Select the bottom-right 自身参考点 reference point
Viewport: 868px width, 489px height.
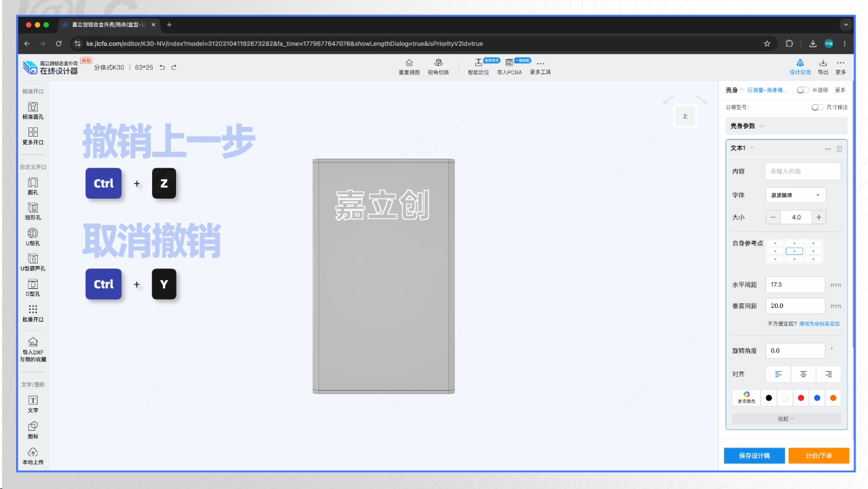click(x=813, y=259)
